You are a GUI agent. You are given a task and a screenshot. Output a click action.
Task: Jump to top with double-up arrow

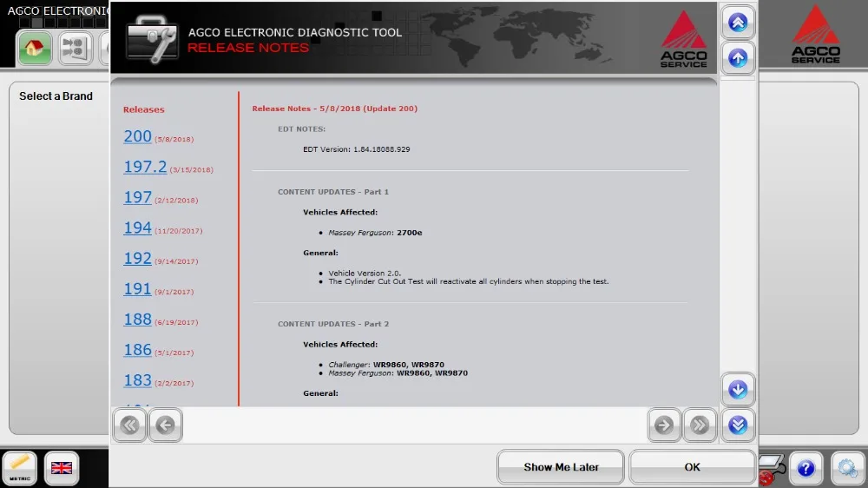(737, 23)
